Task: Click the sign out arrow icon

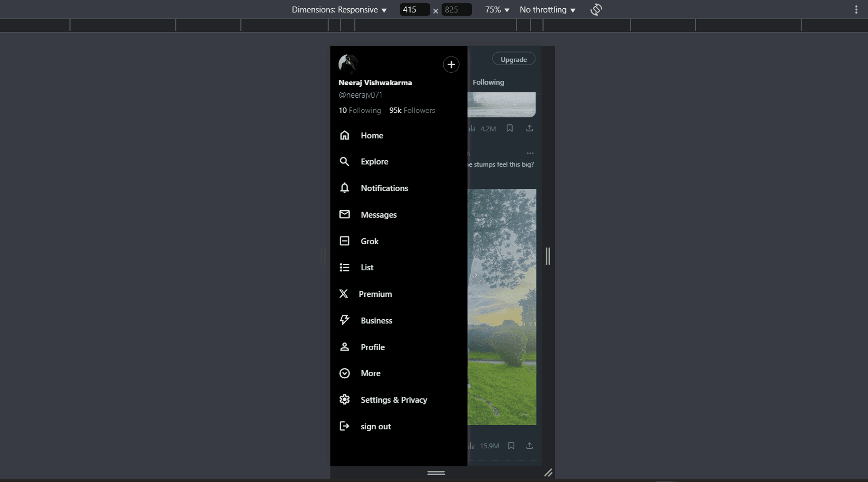Action: point(344,426)
